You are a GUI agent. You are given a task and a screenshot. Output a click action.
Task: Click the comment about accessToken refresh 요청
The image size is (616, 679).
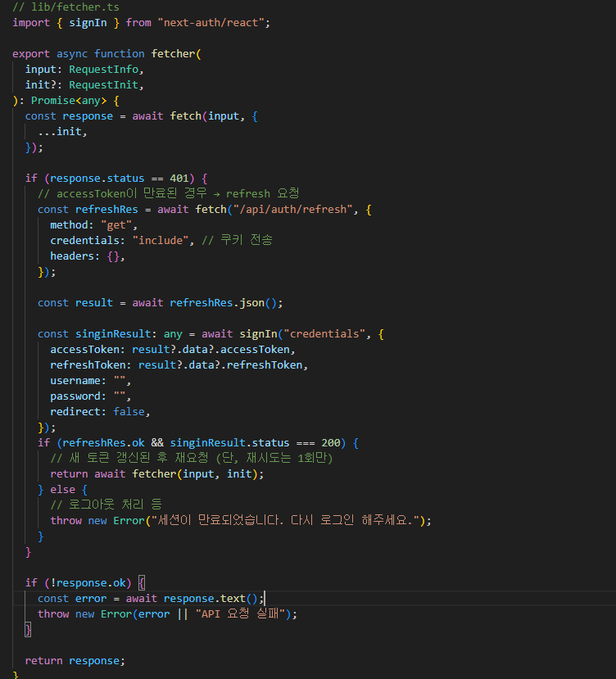click(169, 193)
